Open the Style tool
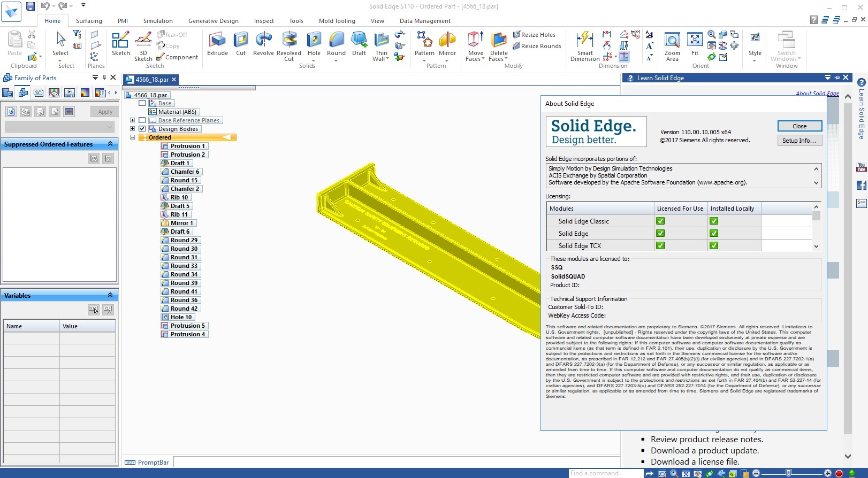 [x=755, y=44]
